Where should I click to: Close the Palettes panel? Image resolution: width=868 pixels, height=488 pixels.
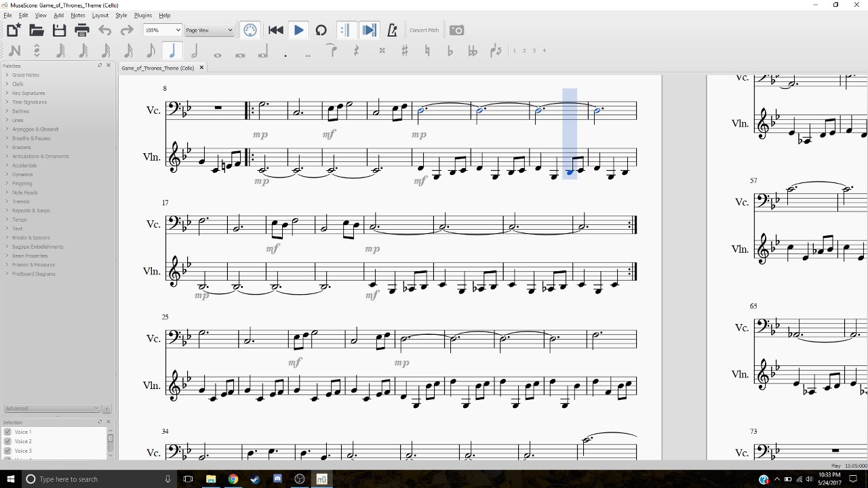point(108,65)
